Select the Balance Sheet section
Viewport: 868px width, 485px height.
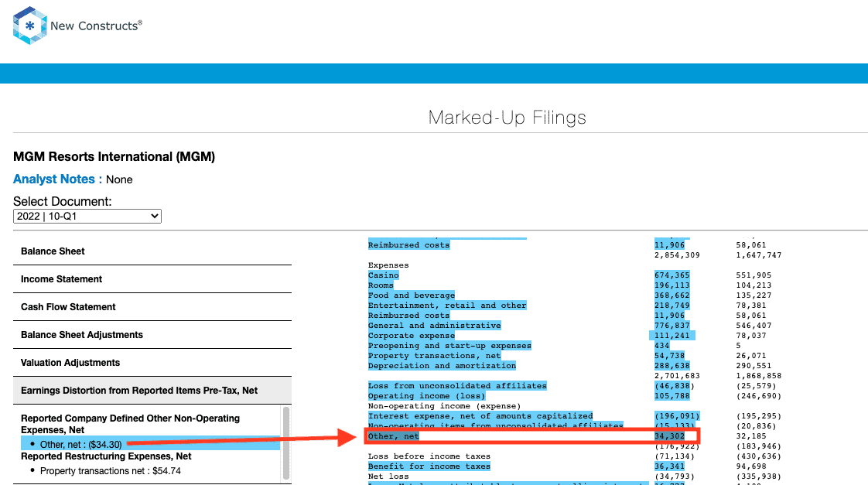pyautogui.click(x=152, y=251)
